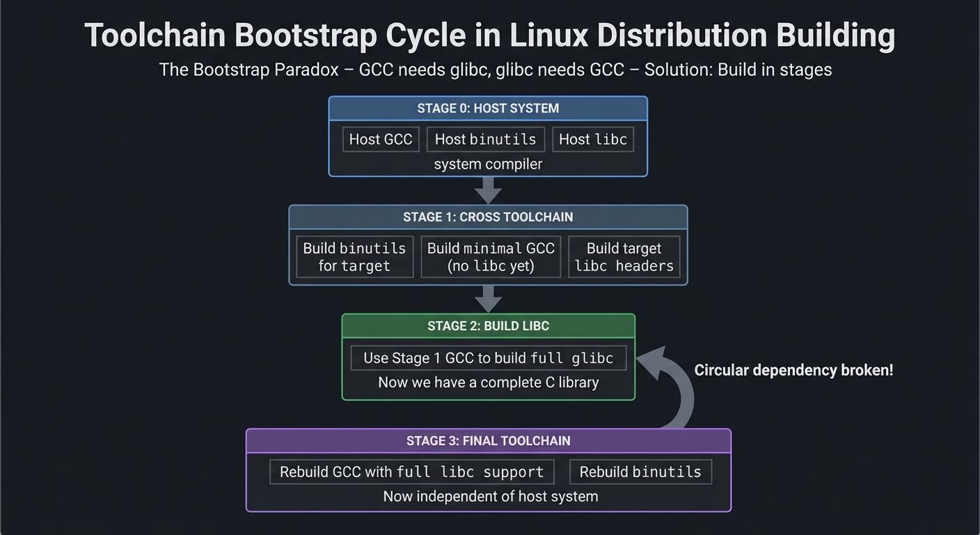The width and height of the screenshot is (980, 535).
Task: Toggle the Rebuild GCC with full libc support step
Action: (x=411, y=472)
